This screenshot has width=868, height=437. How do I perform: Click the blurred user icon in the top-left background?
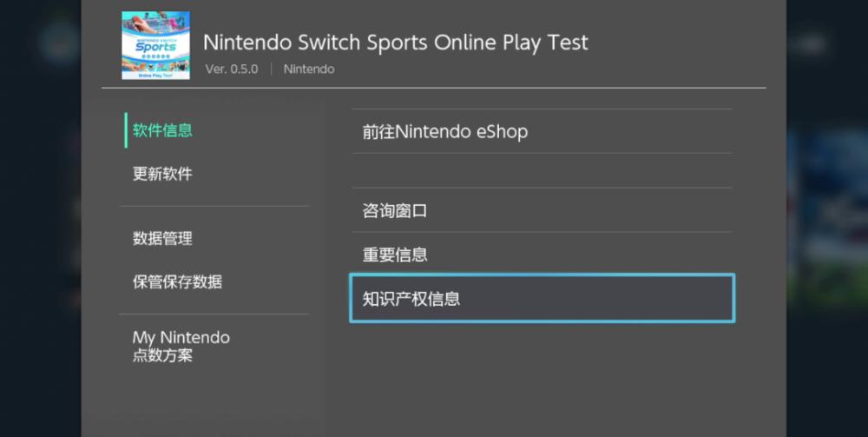(60, 43)
